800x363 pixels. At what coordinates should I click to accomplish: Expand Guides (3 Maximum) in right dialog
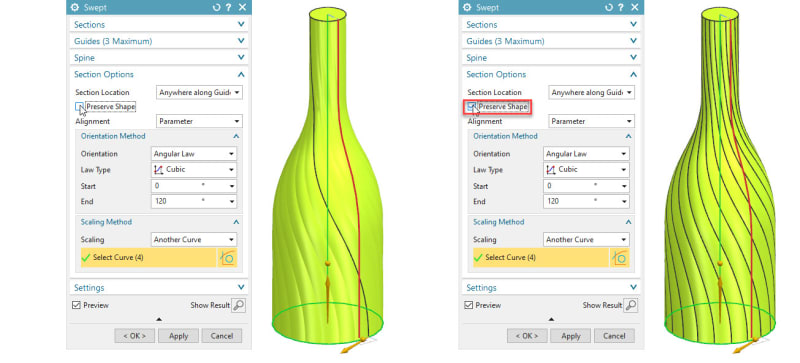[551, 41]
